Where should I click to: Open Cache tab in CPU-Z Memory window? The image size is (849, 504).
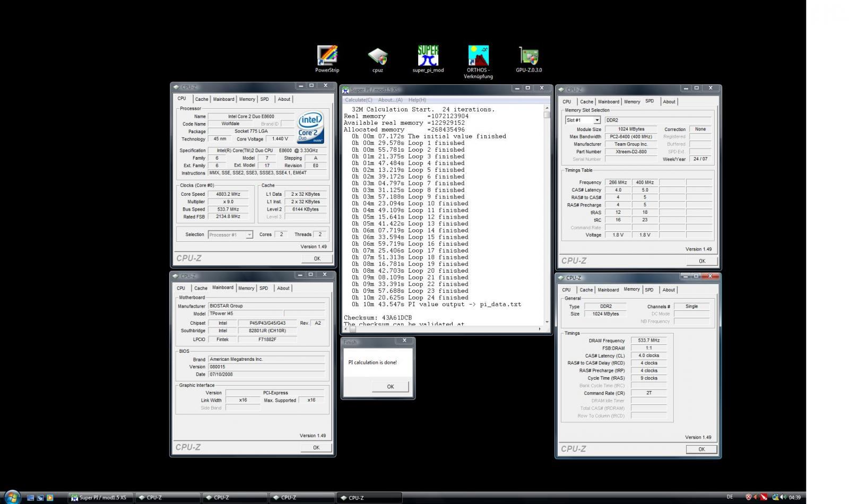pyautogui.click(x=586, y=290)
